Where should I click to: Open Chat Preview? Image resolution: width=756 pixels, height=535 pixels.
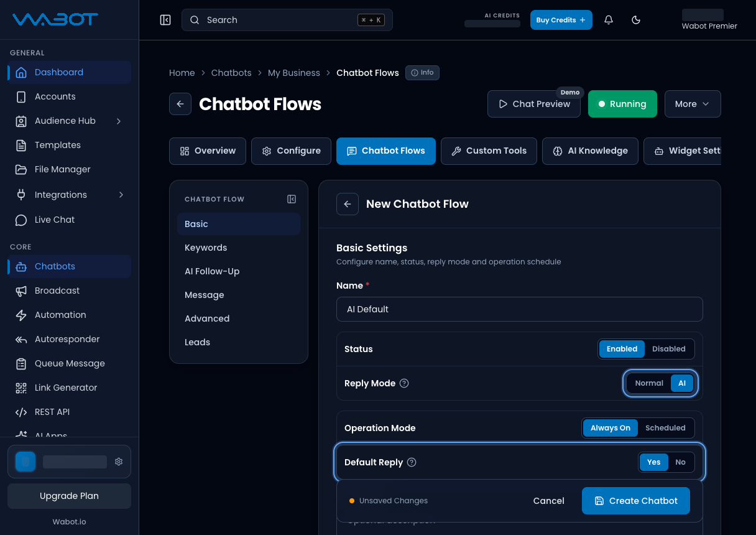[x=534, y=104]
